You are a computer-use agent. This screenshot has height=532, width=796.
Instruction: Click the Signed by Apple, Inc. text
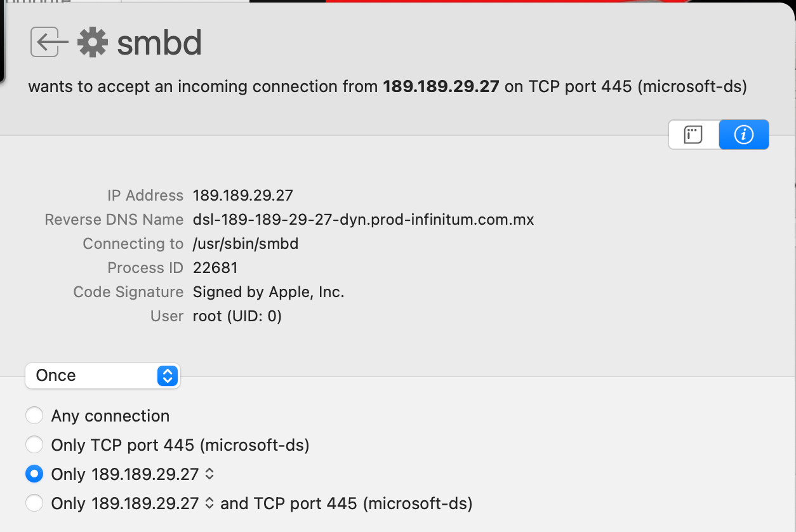(x=269, y=292)
